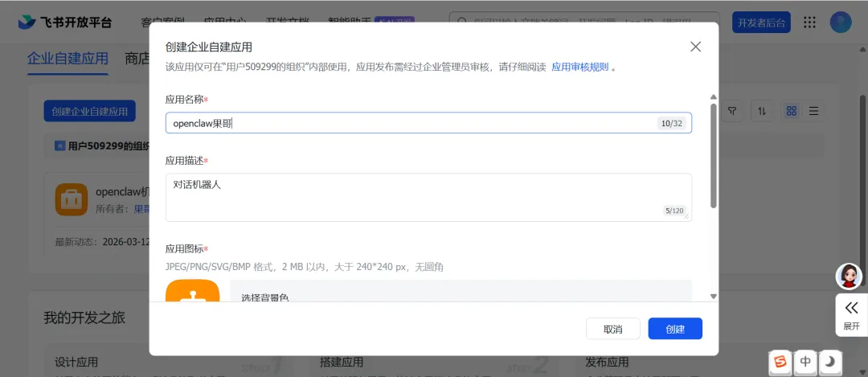Switch to list view icon
This screenshot has height=377, width=868.
click(x=813, y=111)
